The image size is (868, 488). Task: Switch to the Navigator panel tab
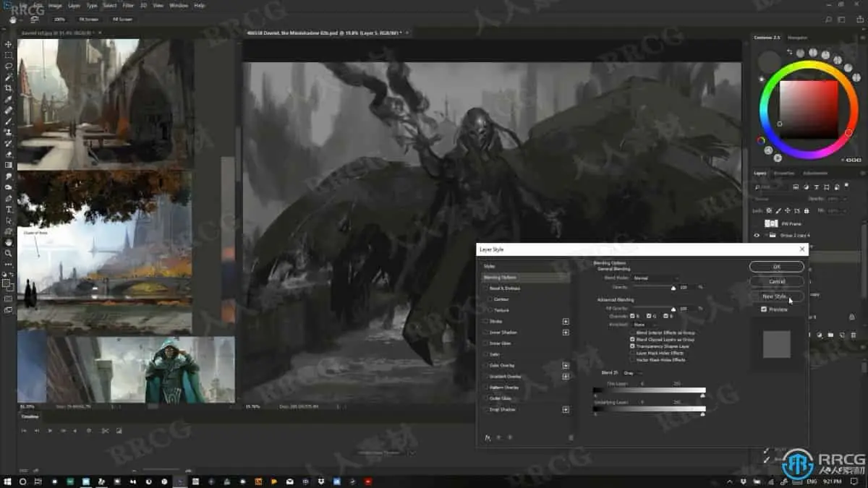pos(798,37)
